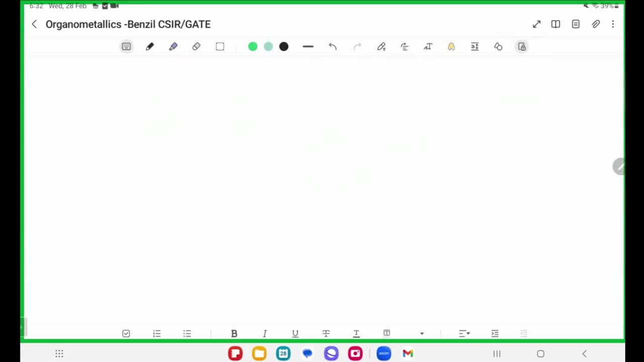Open the attachment paperclip icon

(596, 24)
